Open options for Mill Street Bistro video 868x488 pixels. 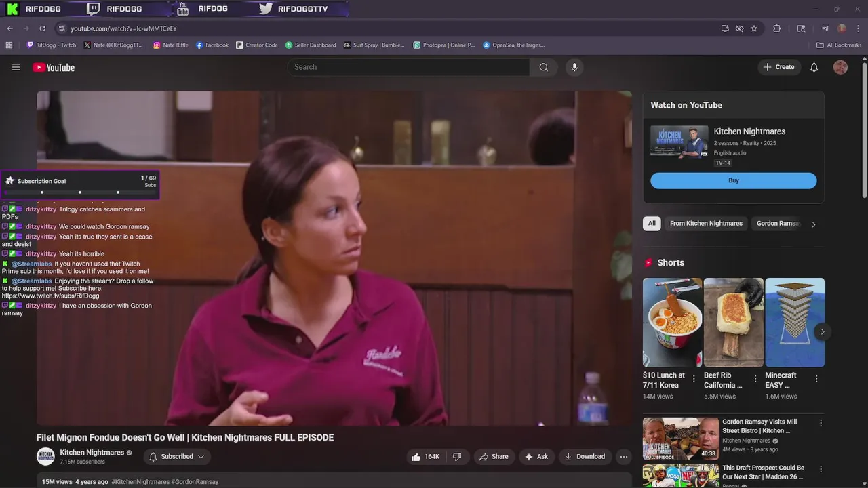click(x=821, y=423)
